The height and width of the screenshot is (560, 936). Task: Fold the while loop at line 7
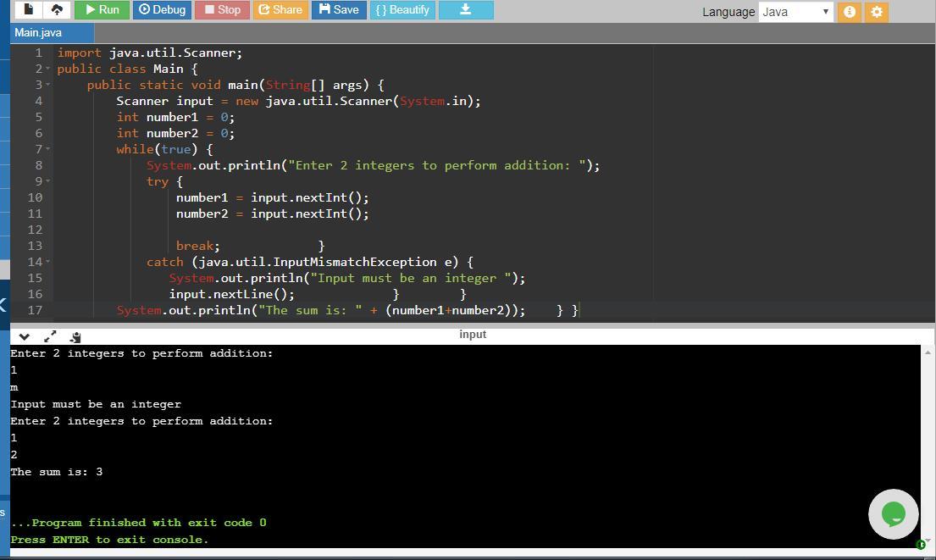click(x=47, y=149)
